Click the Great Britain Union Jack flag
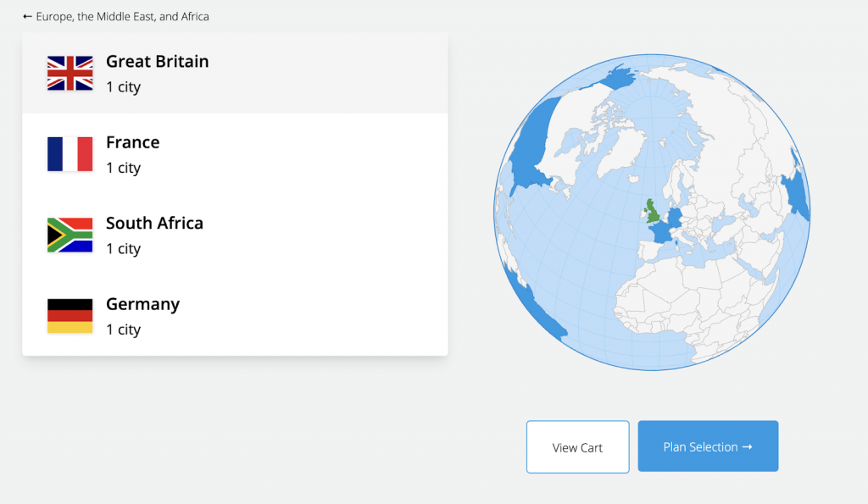The width and height of the screenshot is (868, 504). point(70,73)
